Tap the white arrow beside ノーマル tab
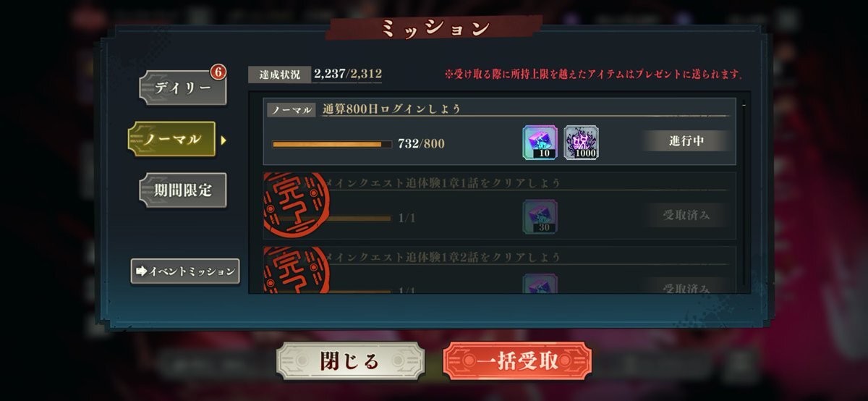868x401 pixels. pos(224,140)
